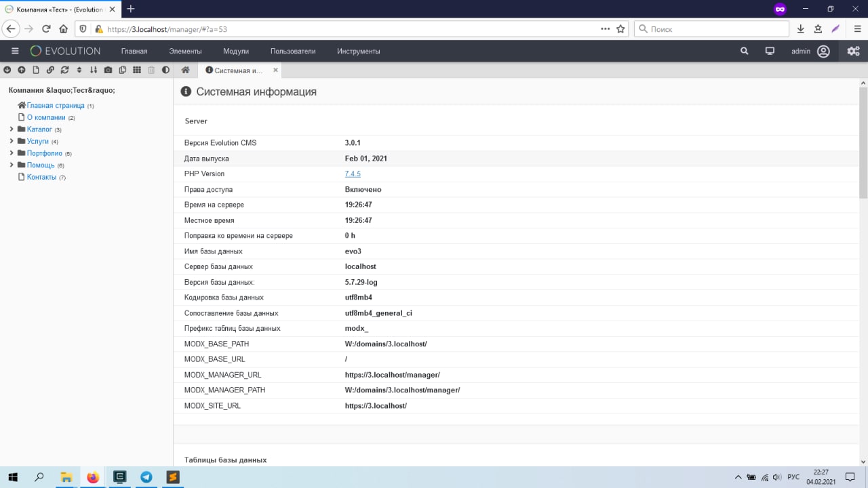
Task: Click the site name Компания «Тест» tree root
Action: [x=62, y=90]
